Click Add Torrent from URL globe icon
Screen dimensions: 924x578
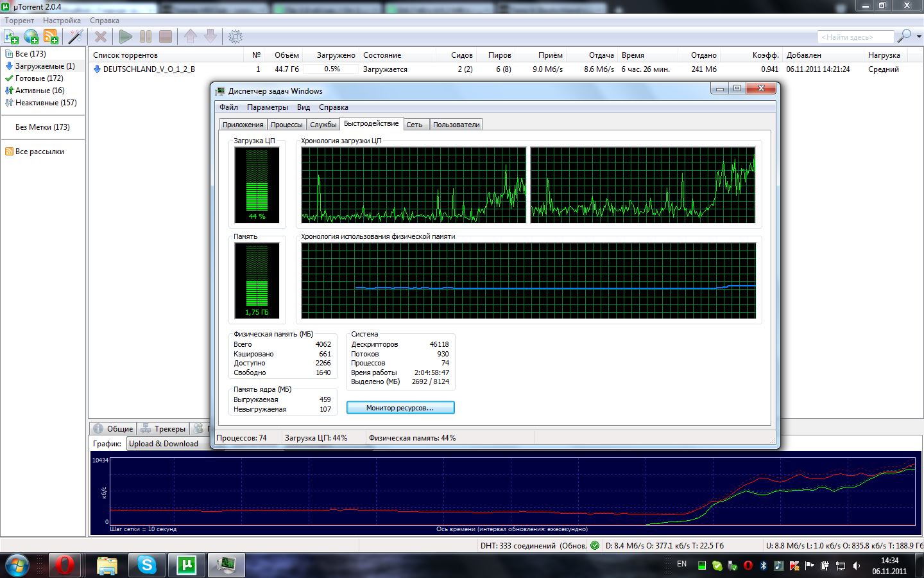coord(31,37)
